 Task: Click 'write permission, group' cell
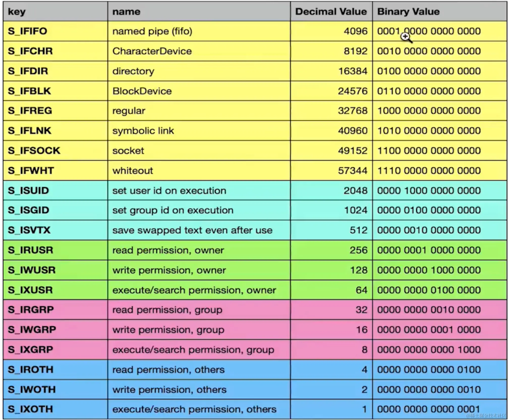coord(168,330)
